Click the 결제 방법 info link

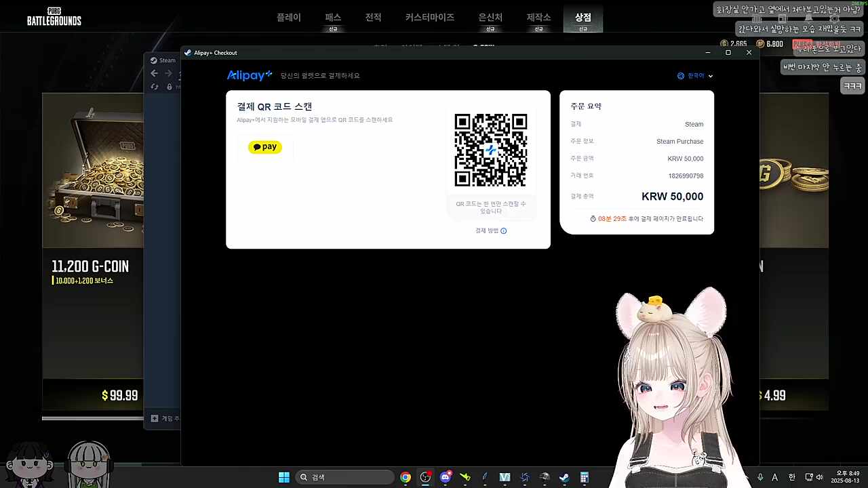(491, 230)
